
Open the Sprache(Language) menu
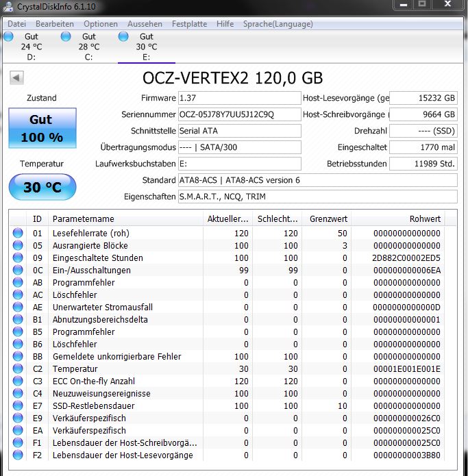pyautogui.click(x=278, y=24)
